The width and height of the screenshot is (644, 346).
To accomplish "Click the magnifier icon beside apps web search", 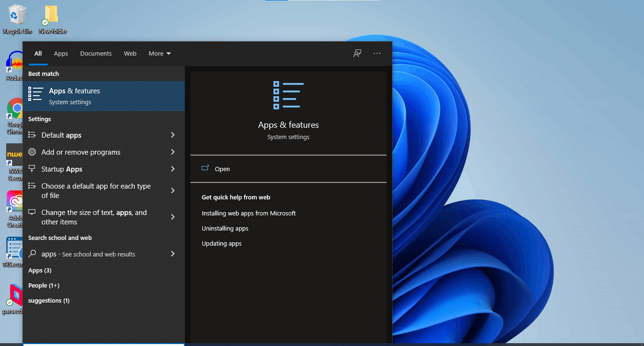I will tap(32, 254).
